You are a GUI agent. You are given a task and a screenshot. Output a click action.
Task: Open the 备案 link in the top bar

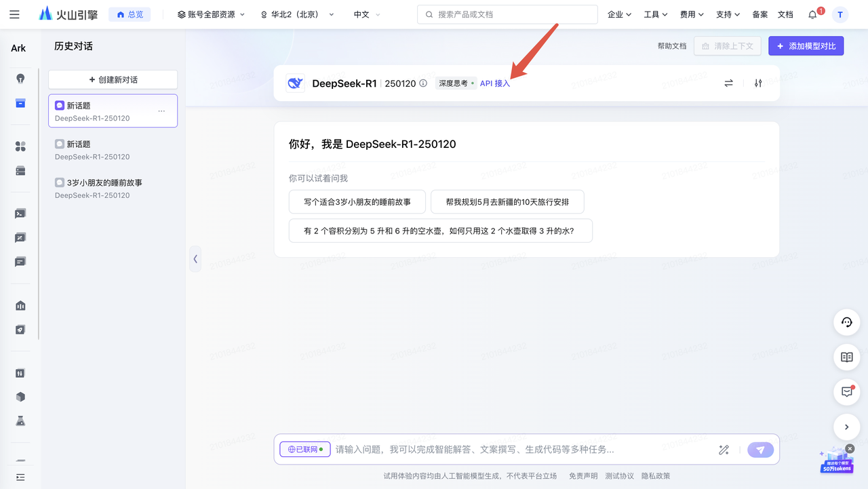(x=760, y=14)
